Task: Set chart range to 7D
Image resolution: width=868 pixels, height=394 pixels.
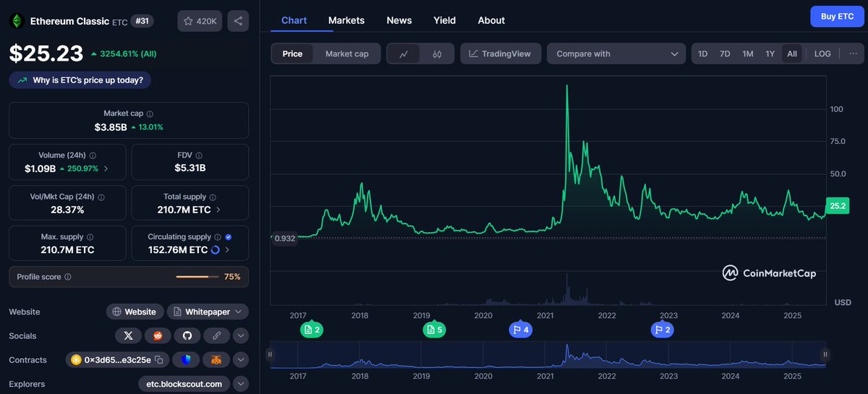Action: click(x=725, y=53)
